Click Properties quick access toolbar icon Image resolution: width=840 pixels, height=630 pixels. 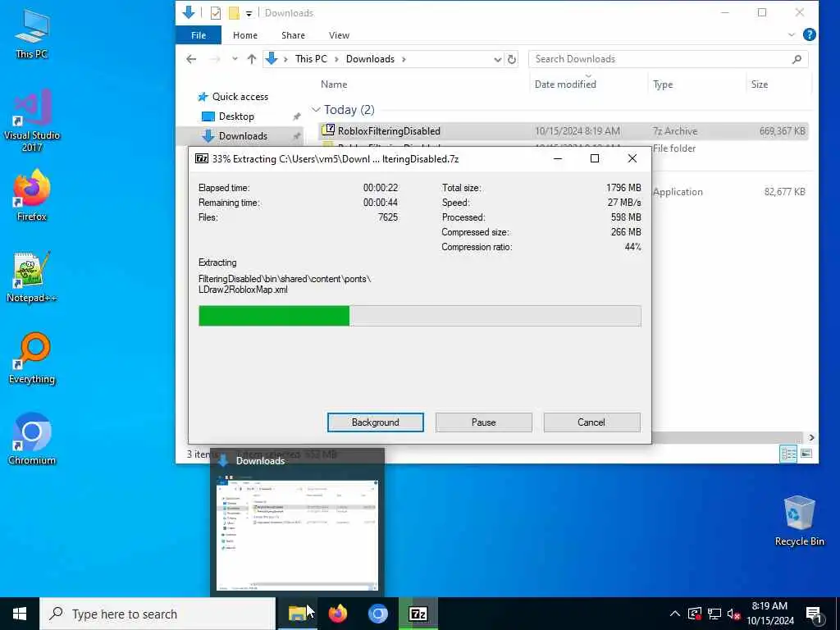[x=216, y=13]
